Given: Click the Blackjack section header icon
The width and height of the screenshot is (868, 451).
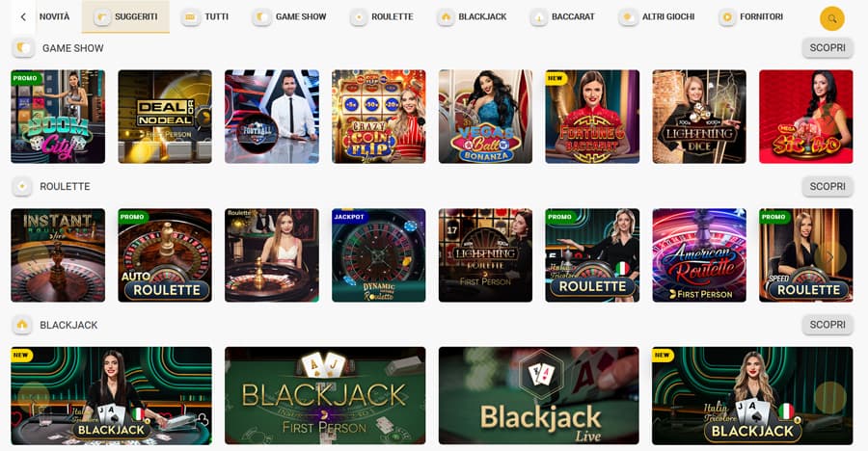Looking at the screenshot, I should pos(22,325).
